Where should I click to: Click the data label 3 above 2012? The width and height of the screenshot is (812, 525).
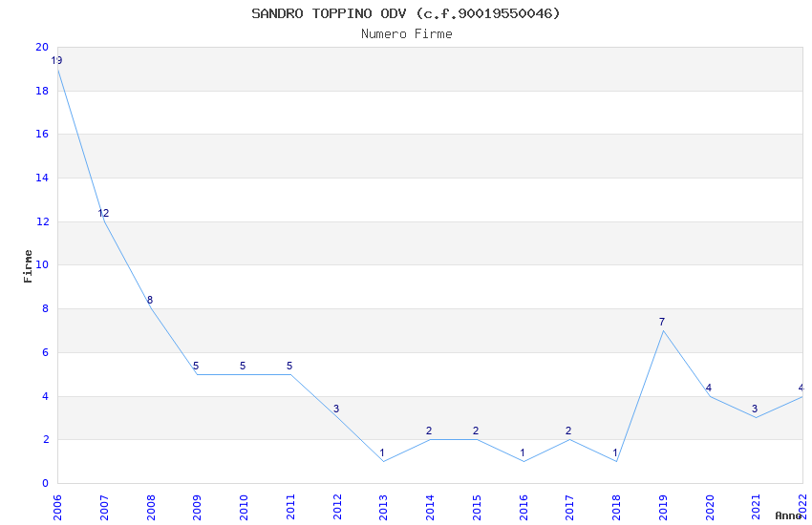[x=336, y=409]
